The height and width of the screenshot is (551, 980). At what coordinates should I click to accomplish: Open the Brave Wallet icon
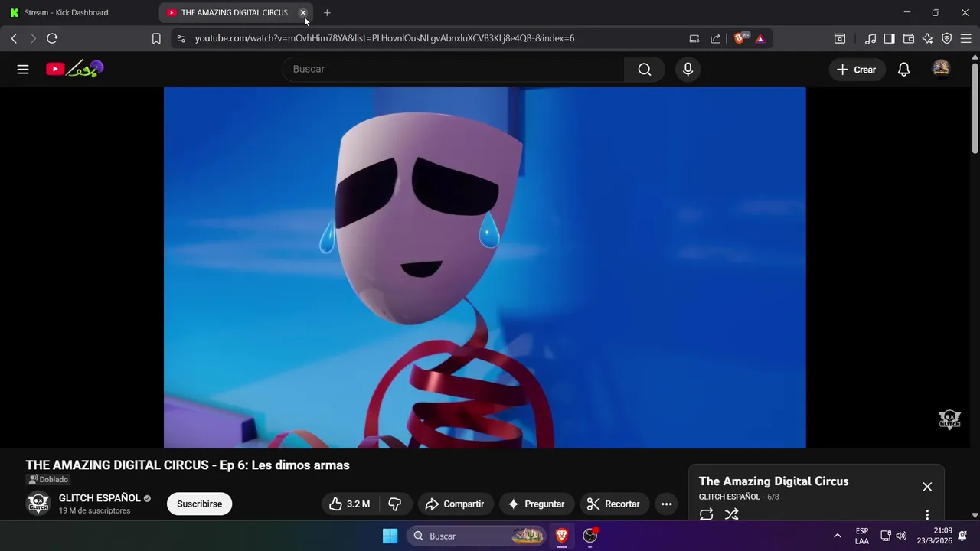pos(909,38)
